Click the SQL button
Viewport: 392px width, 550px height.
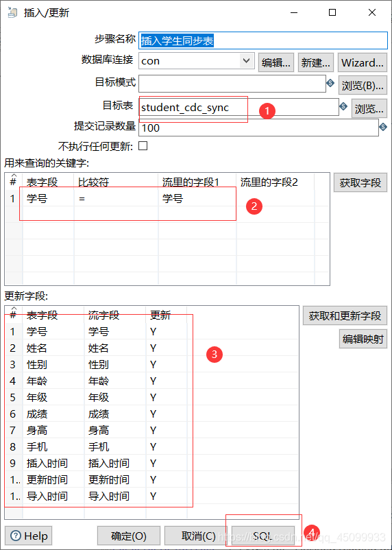tap(262, 536)
